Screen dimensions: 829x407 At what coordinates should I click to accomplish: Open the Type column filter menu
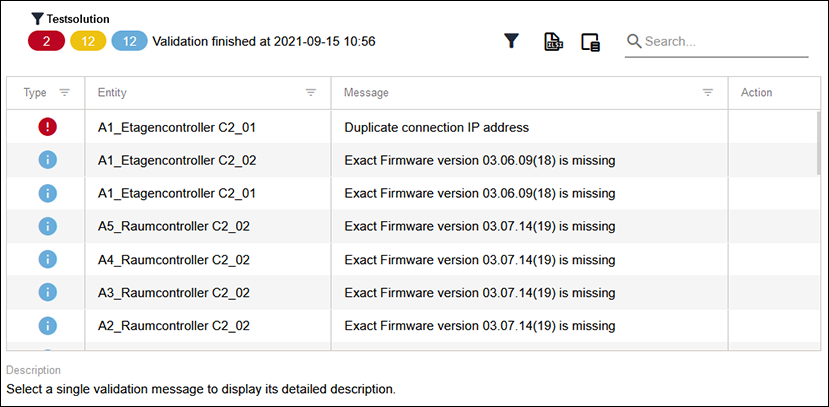(x=65, y=93)
